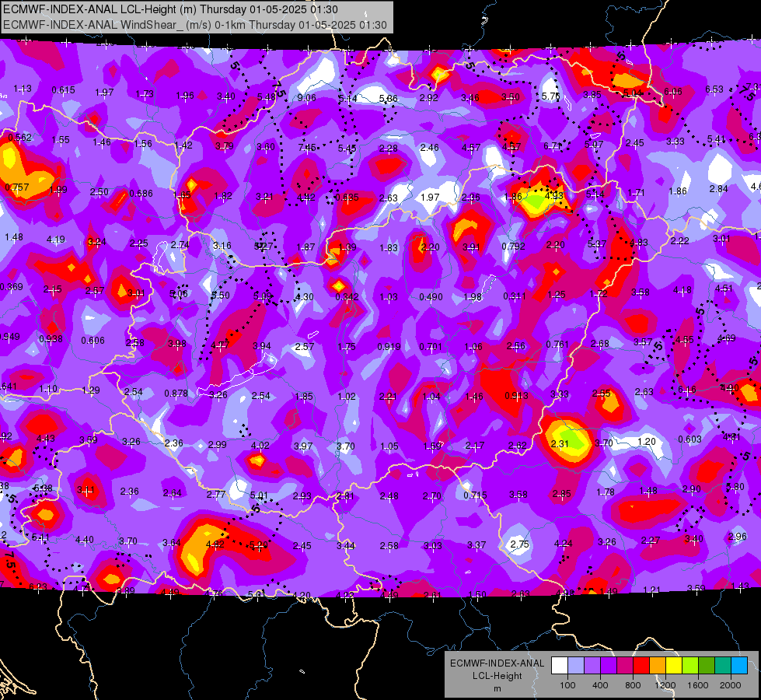The width and height of the screenshot is (761, 700).
Task: Click the 0.686 wind shear value
Action: 141,194
